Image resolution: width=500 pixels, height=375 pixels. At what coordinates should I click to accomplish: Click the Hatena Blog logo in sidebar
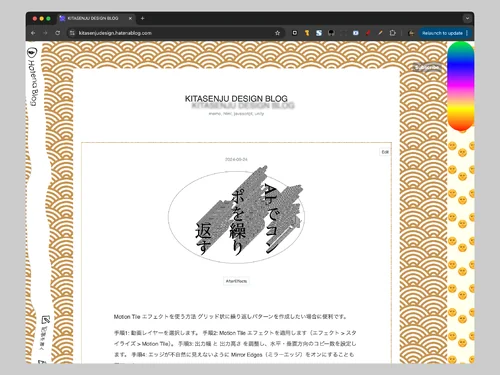[x=33, y=77]
